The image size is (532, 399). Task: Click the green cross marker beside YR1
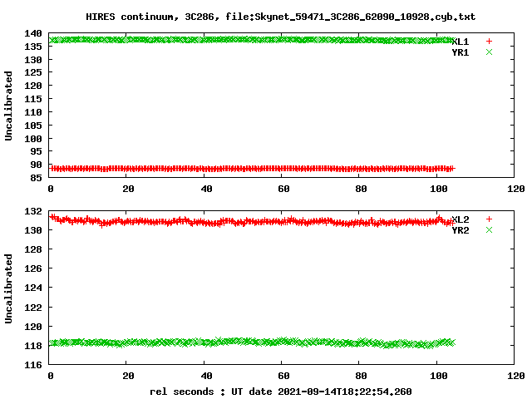pyautogui.click(x=489, y=52)
